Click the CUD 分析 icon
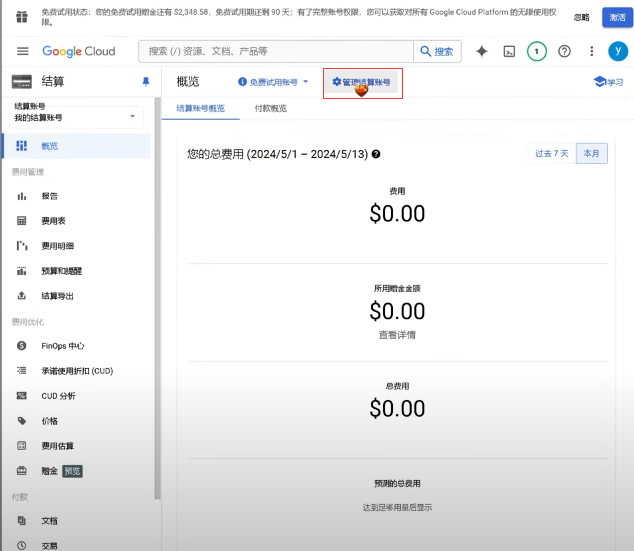This screenshot has width=634, height=551. click(21, 396)
